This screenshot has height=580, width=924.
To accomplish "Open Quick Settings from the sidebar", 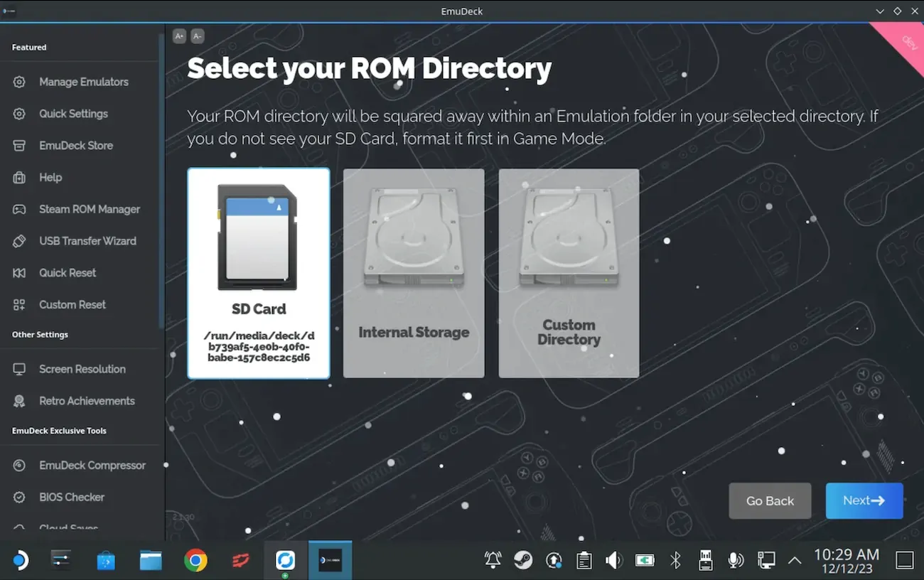I will click(73, 114).
